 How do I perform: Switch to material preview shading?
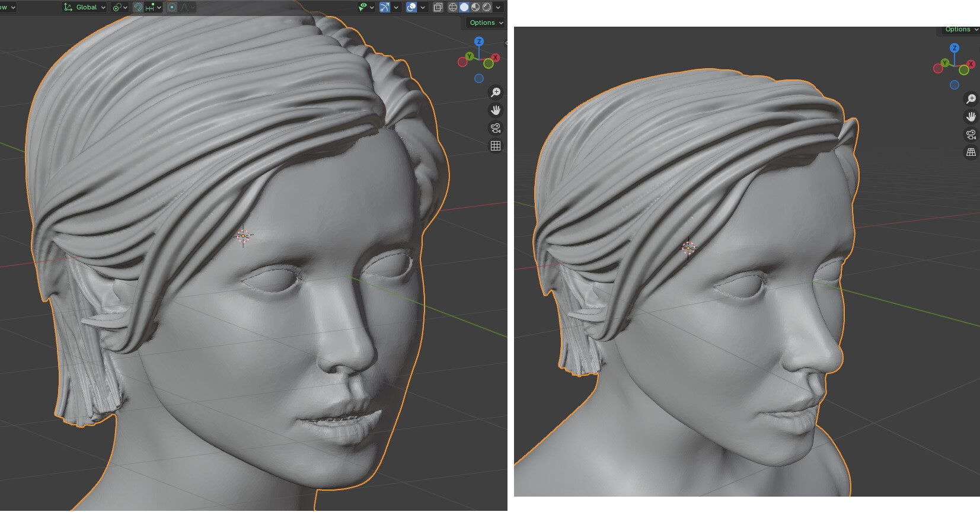click(475, 7)
